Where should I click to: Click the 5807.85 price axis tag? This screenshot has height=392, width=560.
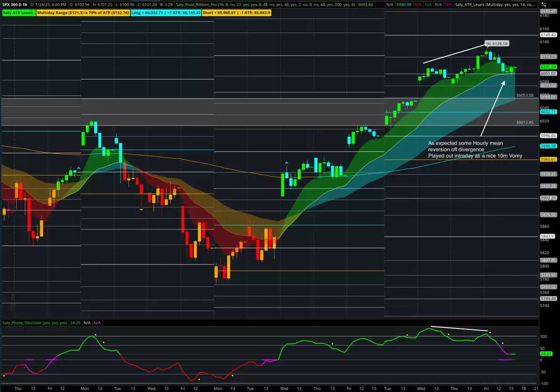(x=548, y=260)
